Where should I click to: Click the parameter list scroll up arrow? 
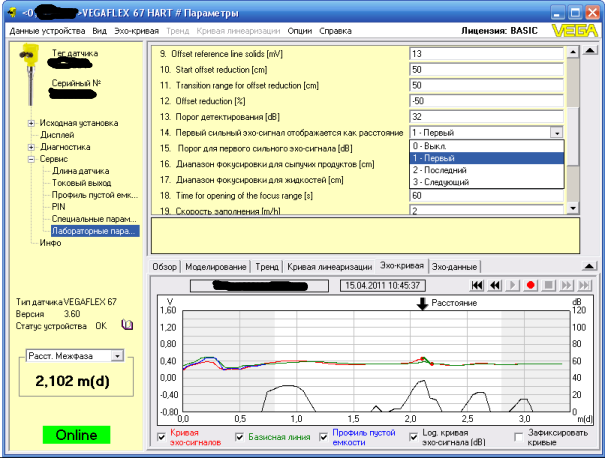coord(573,52)
